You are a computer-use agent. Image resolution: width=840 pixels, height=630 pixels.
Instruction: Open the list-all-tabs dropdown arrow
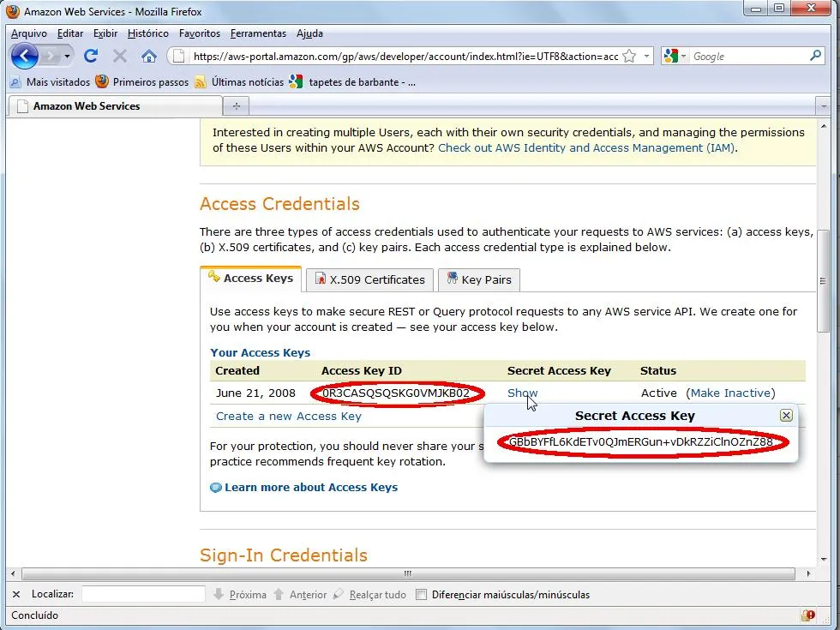(824, 105)
